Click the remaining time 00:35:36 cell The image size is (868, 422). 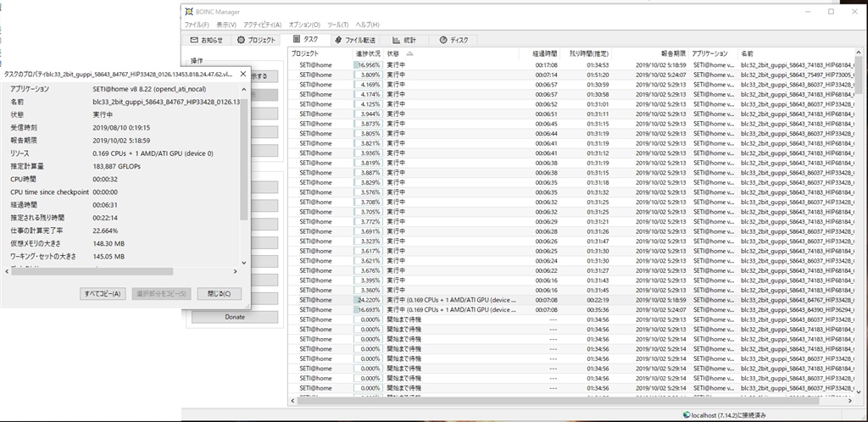(x=598, y=310)
